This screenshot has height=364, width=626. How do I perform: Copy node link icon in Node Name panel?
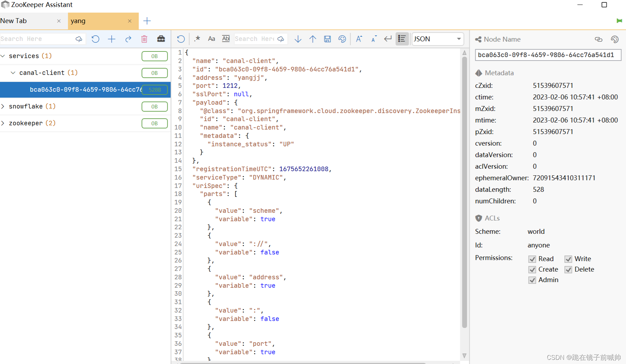click(599, 39)
